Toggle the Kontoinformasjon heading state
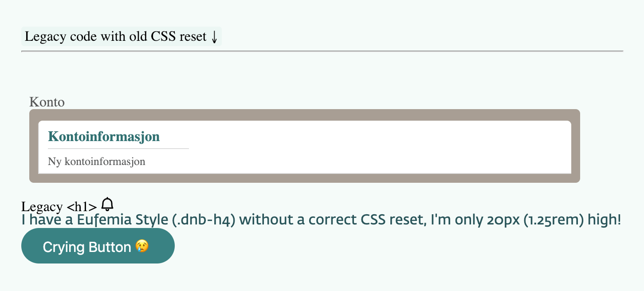The height and width of the screenshot is (291, 644). click(x=104, y=137)
